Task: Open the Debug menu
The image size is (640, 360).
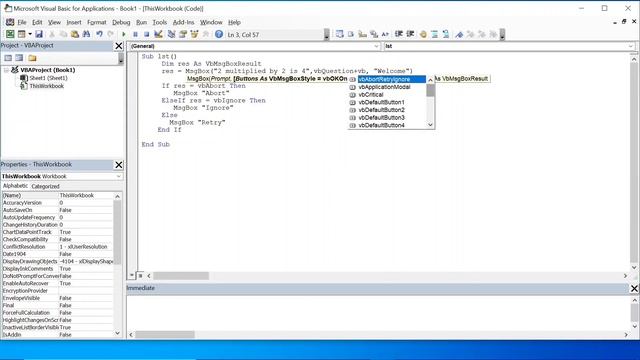Action: coord(121,22)
